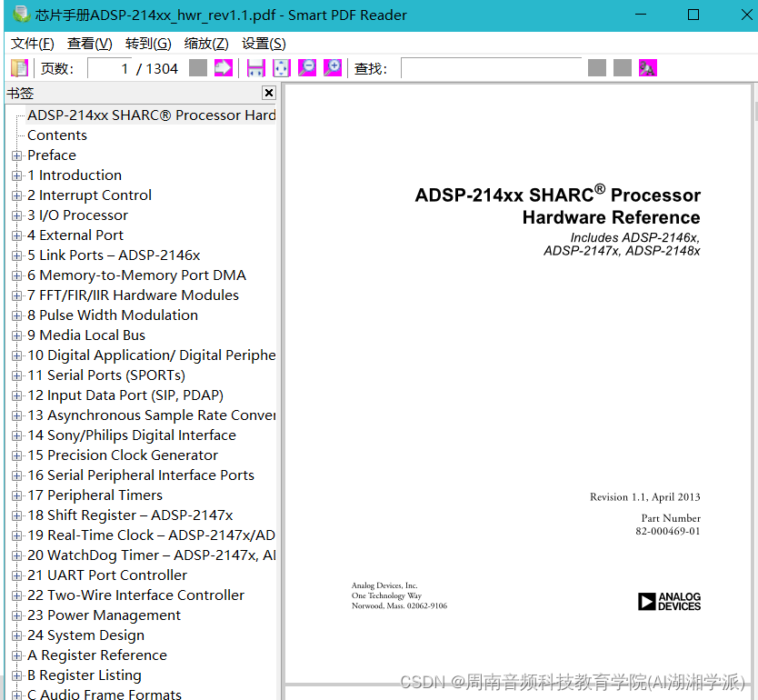Open the 缩放(Z) menu

pyautogui.click(x=206, y=44)
